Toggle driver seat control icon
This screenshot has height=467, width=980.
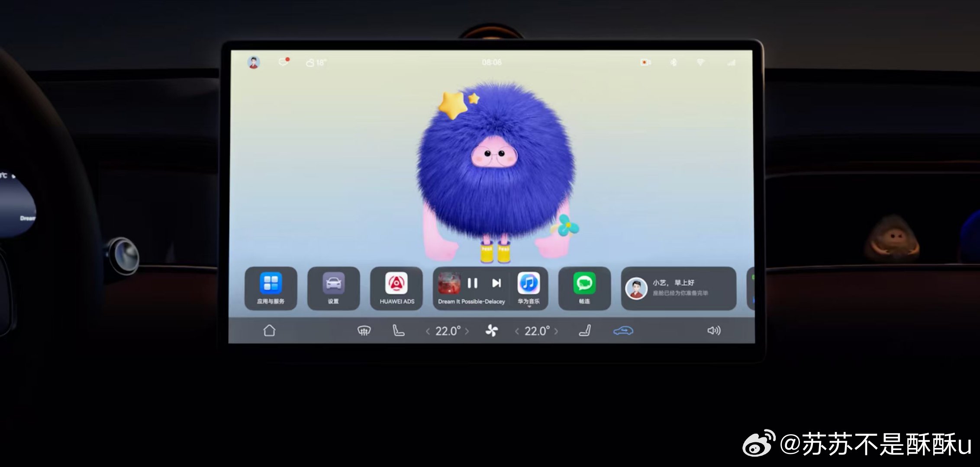pyautogui.click(x=398, y=331)
